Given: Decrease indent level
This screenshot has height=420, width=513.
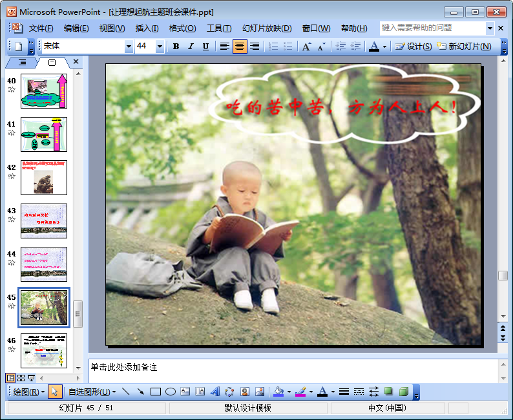Looking at the screenshot, I should (340, 47).
